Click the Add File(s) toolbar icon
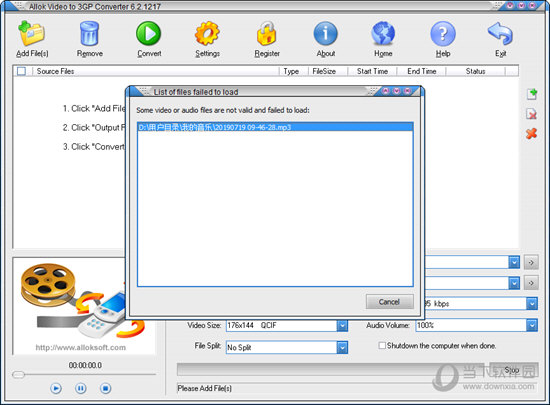Screen dimensions: 550x405 32,33
